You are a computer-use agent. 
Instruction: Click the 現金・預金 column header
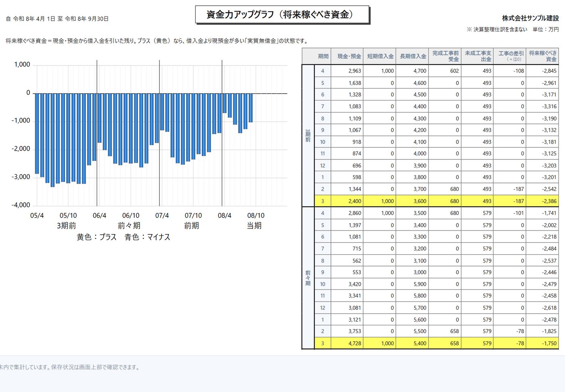coord(347,56)
